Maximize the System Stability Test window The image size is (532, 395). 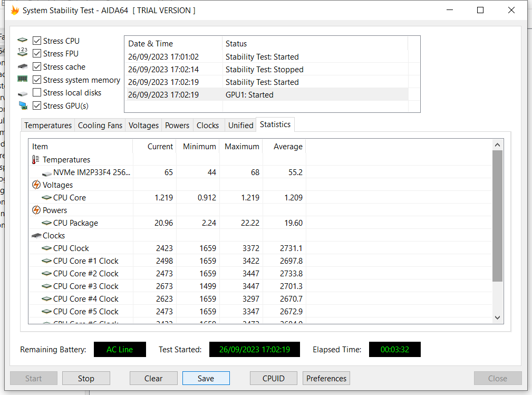[x=480, y=10]
